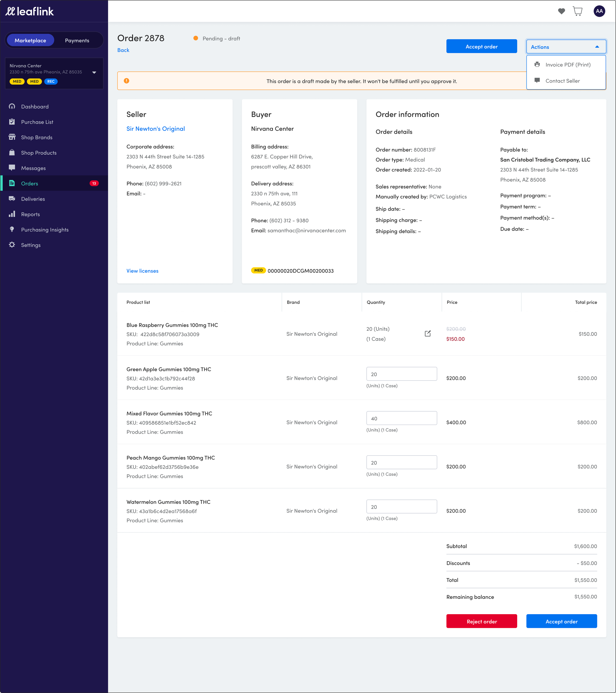Viewport: 616px width, 693px height.
Task: Select the Marketplace toggle
Action: pos(30,40)
